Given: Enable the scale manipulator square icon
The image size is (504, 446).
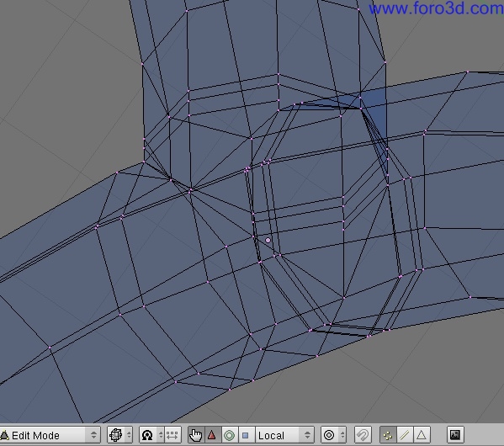Looking at the screenshot, I should 246,435.
